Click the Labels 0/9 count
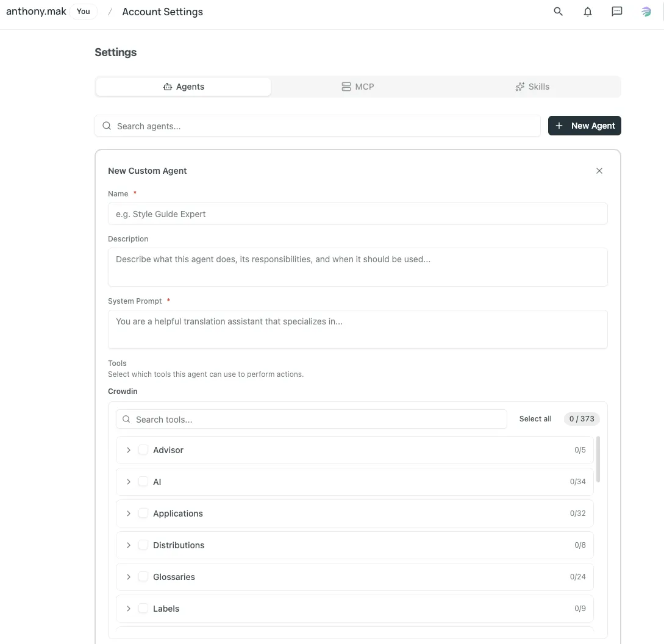 tap(580, 609)
